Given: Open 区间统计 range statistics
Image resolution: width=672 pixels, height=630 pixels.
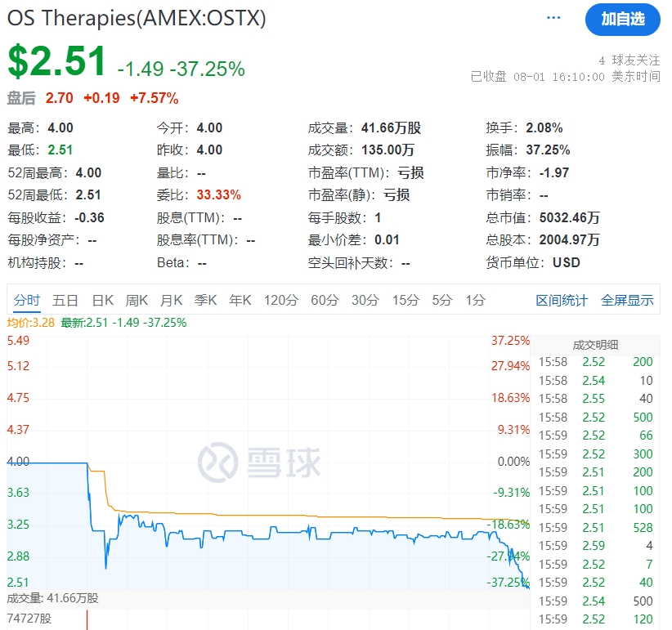Looking at the screenshot, I should click(562, 300).
